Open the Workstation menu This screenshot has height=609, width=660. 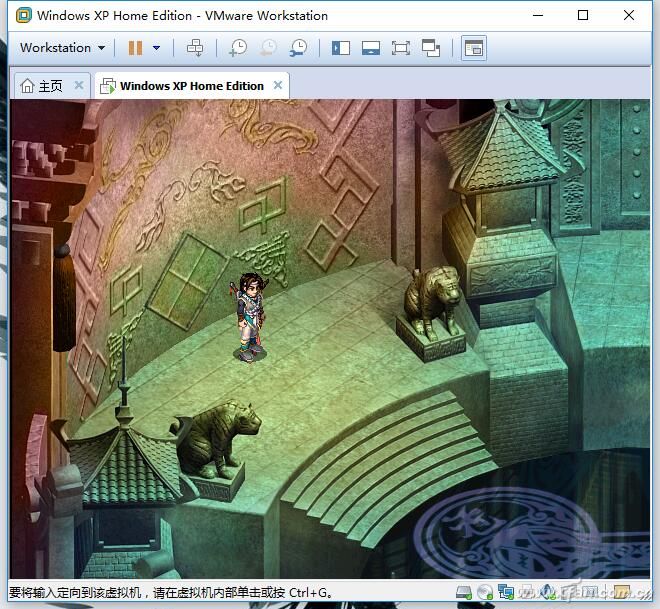pyautogui.click(x=62, y=48)
